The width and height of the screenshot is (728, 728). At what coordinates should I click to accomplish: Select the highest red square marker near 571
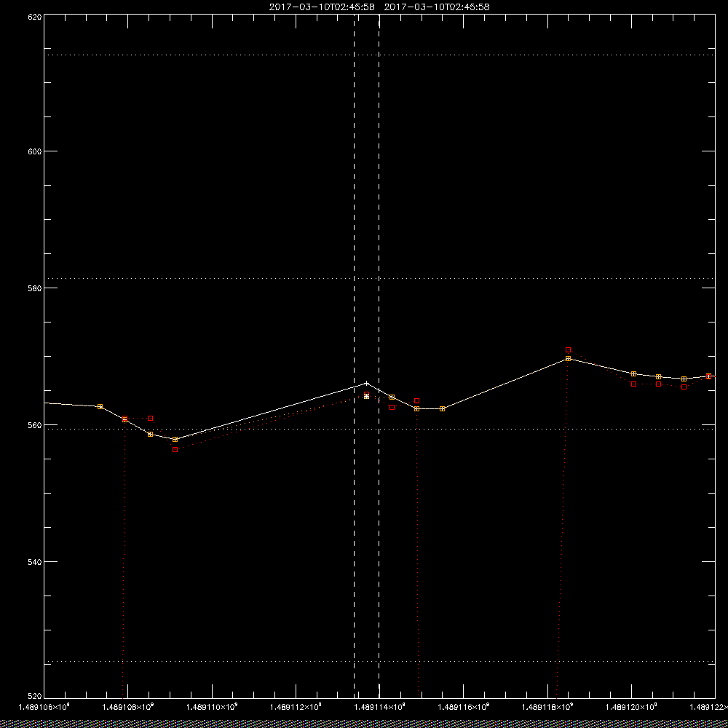[568, 349]
